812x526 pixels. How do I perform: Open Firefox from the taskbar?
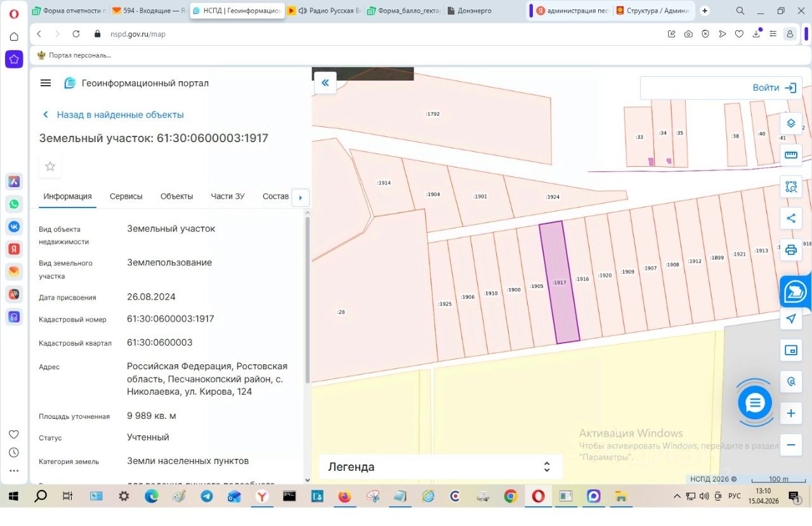coord(344,496)
